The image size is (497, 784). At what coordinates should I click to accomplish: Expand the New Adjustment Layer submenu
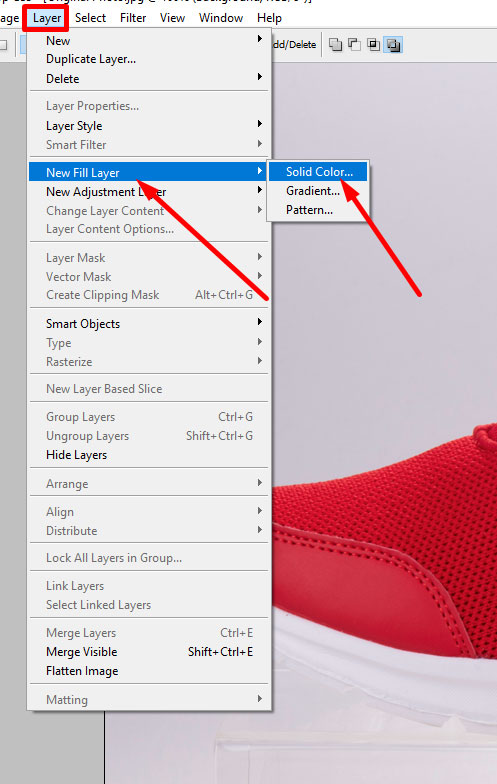[149, 192]
